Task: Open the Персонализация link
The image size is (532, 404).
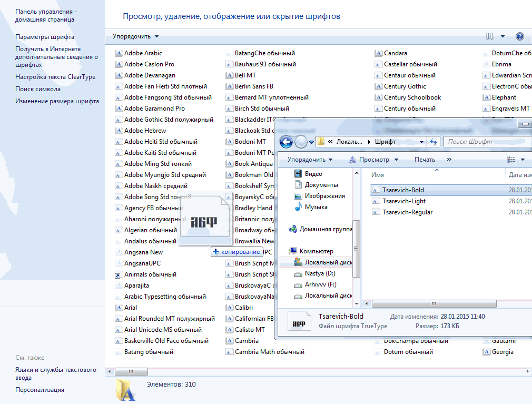Action: pos(40,390)
